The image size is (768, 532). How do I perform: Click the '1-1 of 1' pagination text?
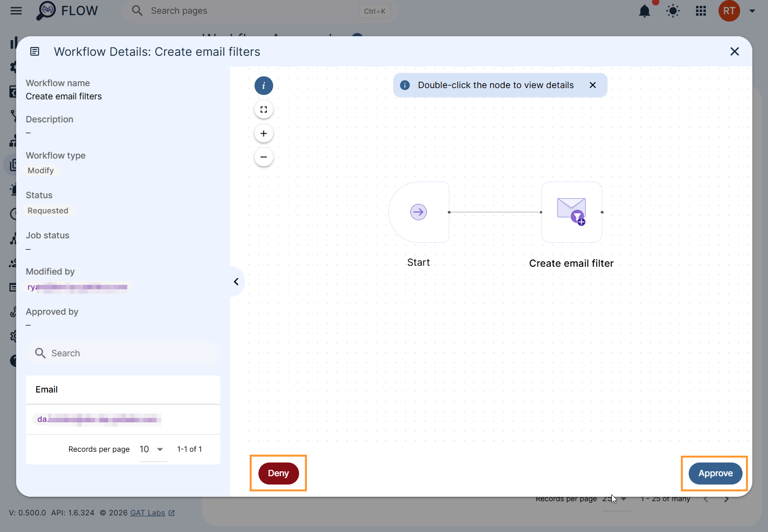[x=189, y=449]
